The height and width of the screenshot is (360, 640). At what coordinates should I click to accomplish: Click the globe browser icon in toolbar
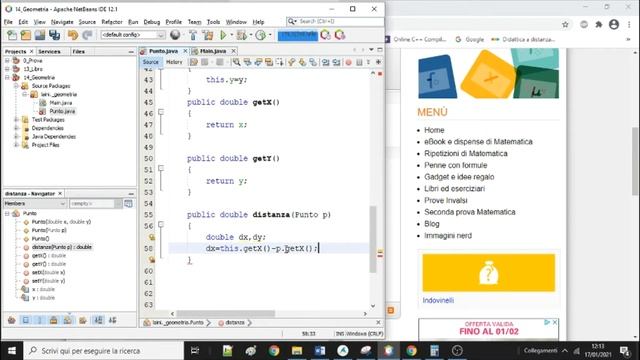(x=175, y=35)
